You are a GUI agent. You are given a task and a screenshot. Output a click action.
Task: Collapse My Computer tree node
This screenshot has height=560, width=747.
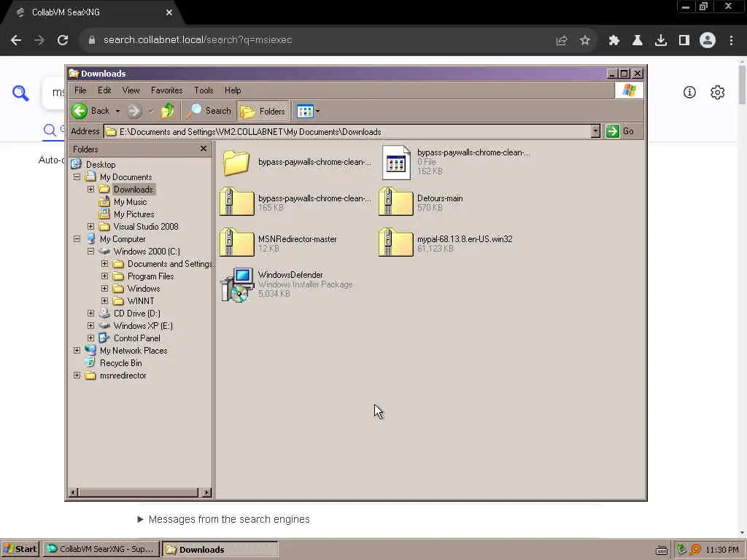77,238
